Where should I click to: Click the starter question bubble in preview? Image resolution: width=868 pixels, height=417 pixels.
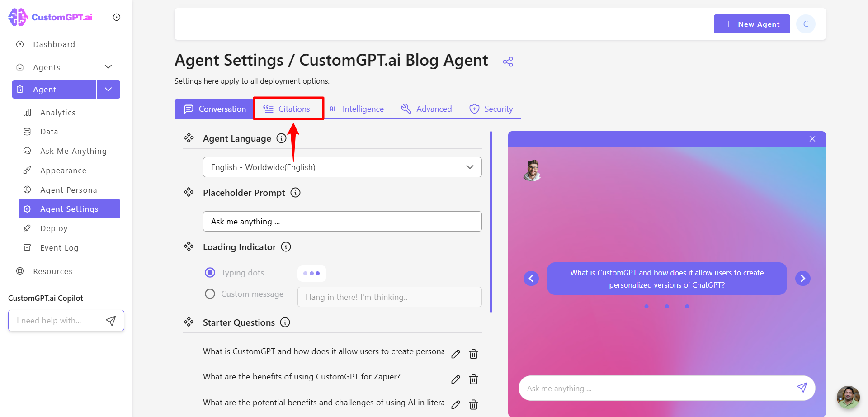pos(667,279)
